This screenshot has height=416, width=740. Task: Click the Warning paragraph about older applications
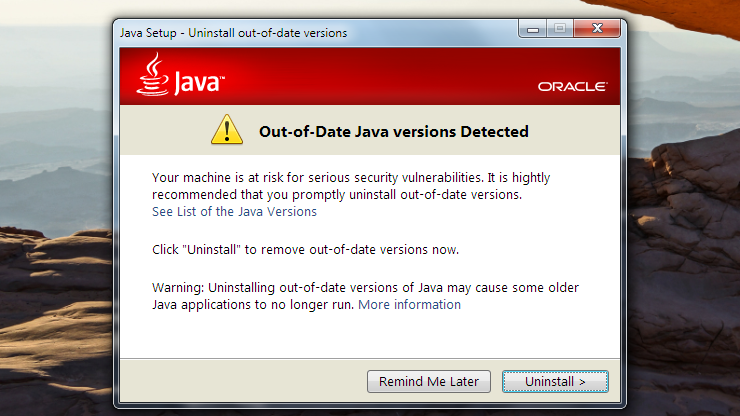point(365,296)
